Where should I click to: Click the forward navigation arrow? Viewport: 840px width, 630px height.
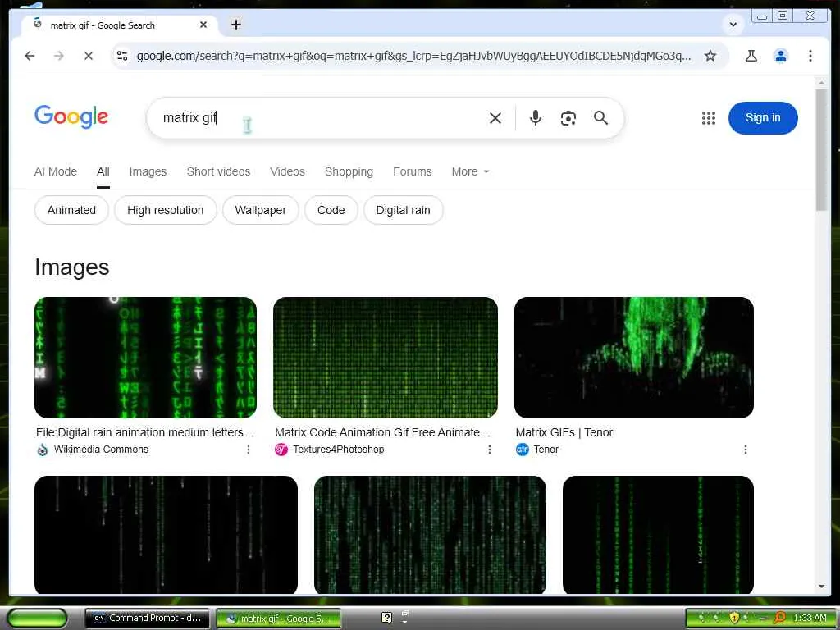pos(59,56)
